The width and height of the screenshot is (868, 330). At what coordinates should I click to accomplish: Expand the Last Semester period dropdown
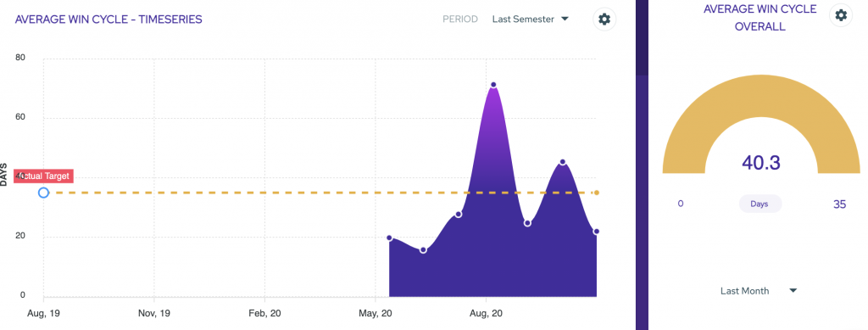pyautogui.click(x=531, y=20)
